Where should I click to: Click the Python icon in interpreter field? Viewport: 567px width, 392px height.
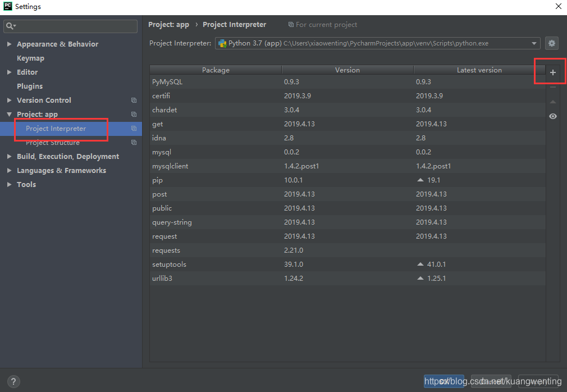(222, 43)
